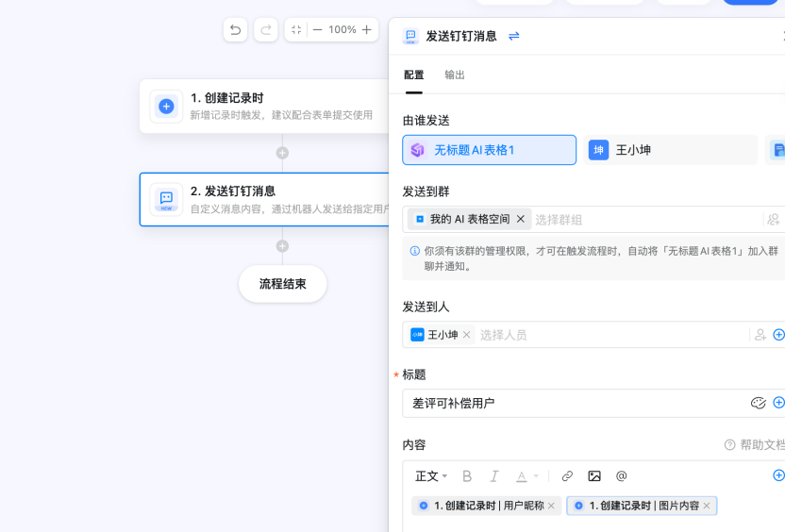Open the 正文 text style dropdown

(x=431, y=476)
